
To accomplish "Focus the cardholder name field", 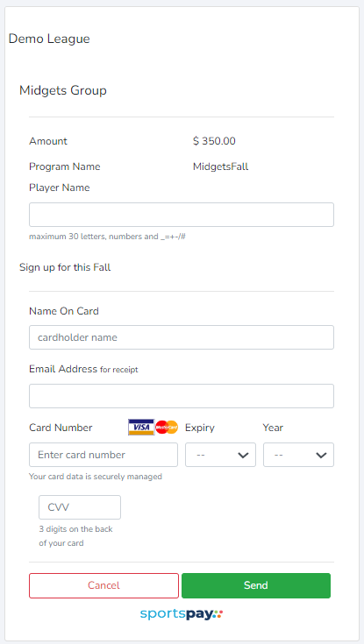I will 182,337.
